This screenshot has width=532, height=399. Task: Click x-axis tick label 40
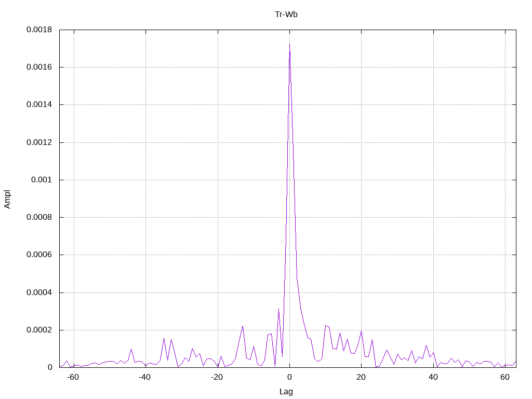[433, 377]
